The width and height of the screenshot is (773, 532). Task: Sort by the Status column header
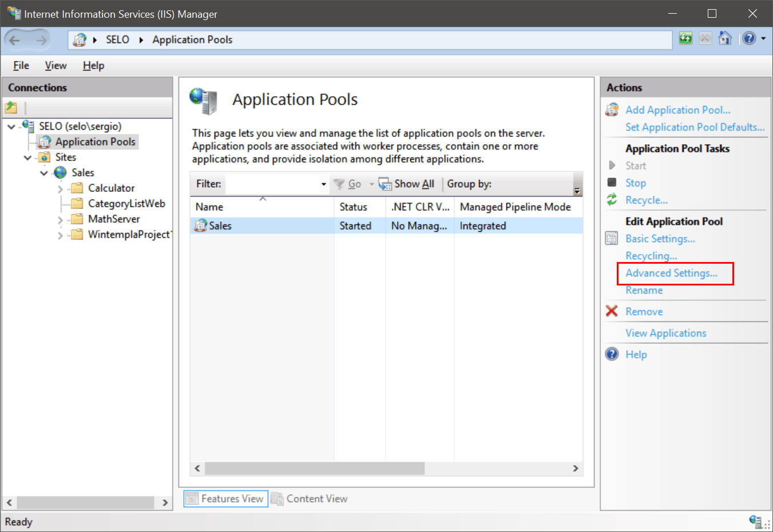[359, 207]
